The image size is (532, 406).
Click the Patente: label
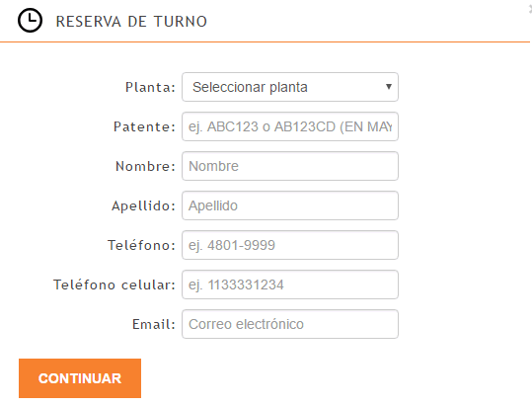tap(144, 126)
